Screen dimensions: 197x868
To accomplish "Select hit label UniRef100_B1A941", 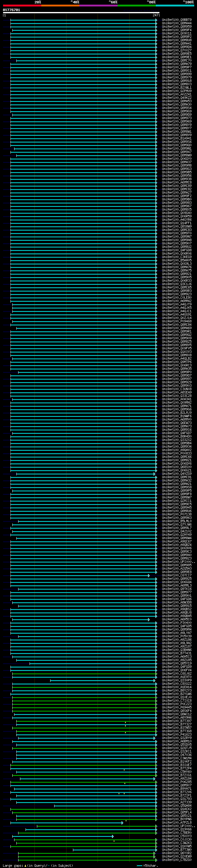I will click(x=177, y=139).
